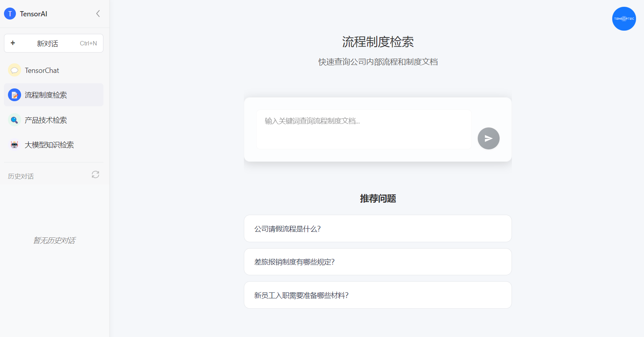Collapse the sidebar with the chevron arrow

pos(98,14)
